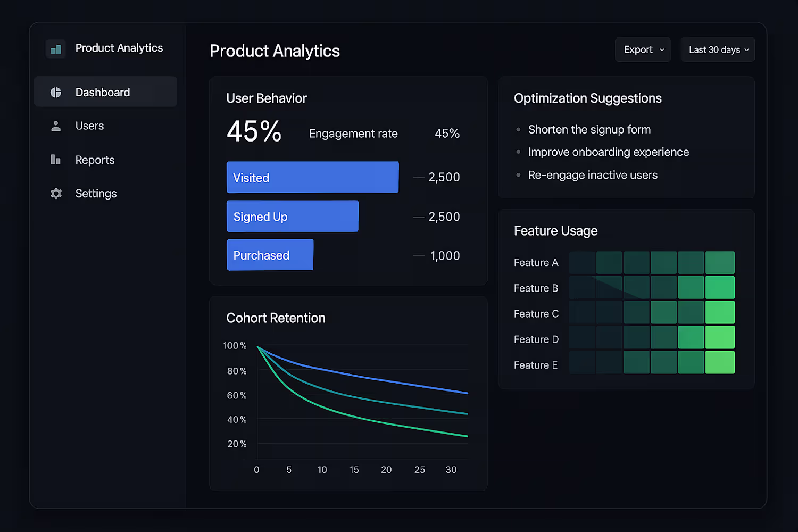Open the Last 30 days dropdown
The height and width of the screenshot is (532, 798).
[x=718, y=49]
